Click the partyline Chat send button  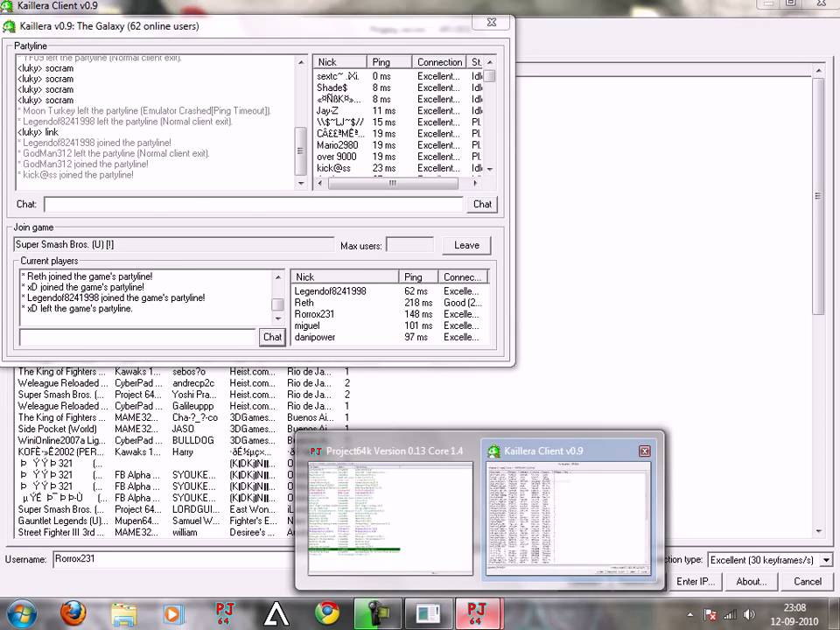click(482, 204)
